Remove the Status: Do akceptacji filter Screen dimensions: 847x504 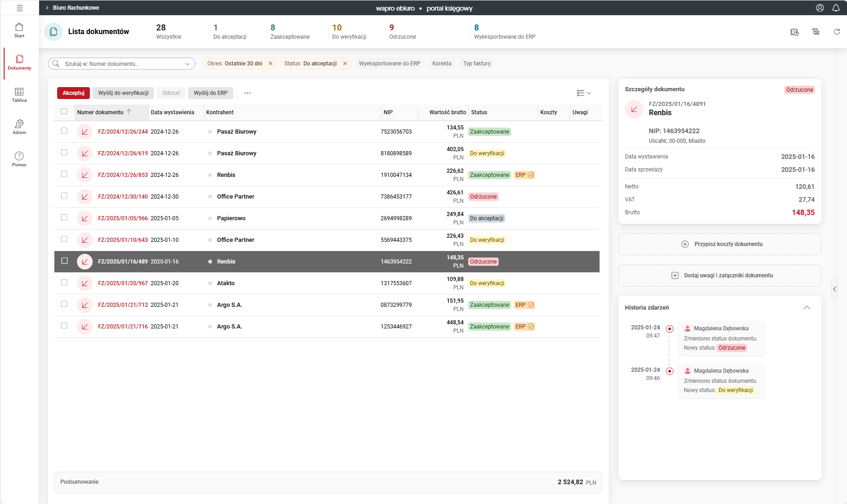tap(345, 64)
